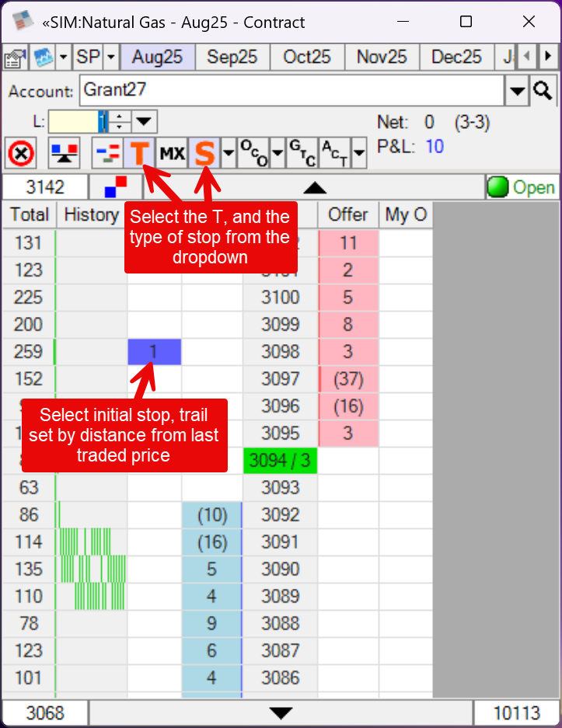Screen dimensions: 562x728
Task: Click the blue stop order cell at 3098
Action: coord(154,352)
